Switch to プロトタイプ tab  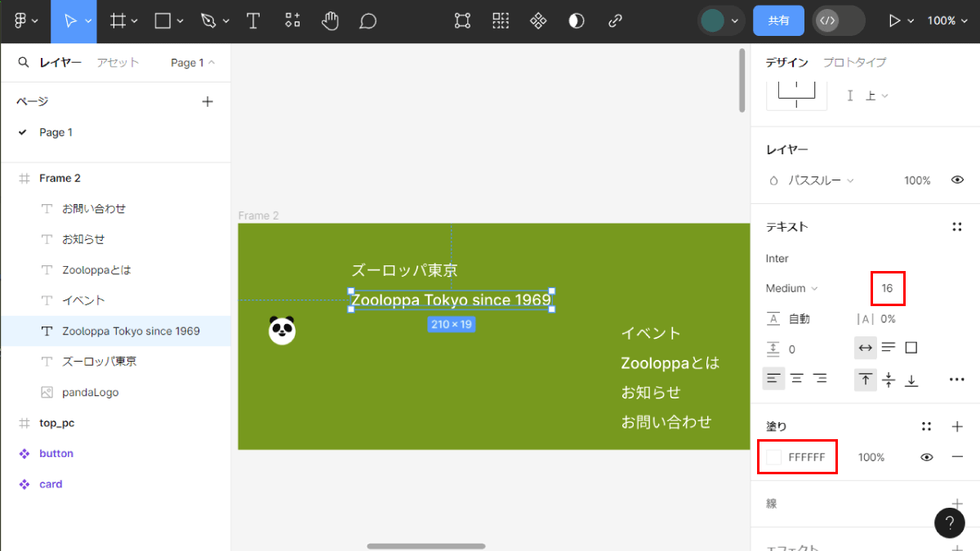coord(854,63)
